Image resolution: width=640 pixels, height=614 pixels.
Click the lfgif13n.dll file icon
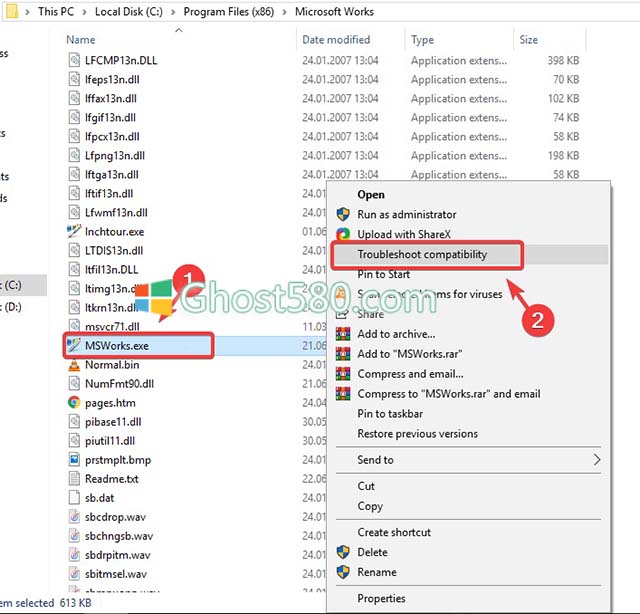click(x=74, y=117)
